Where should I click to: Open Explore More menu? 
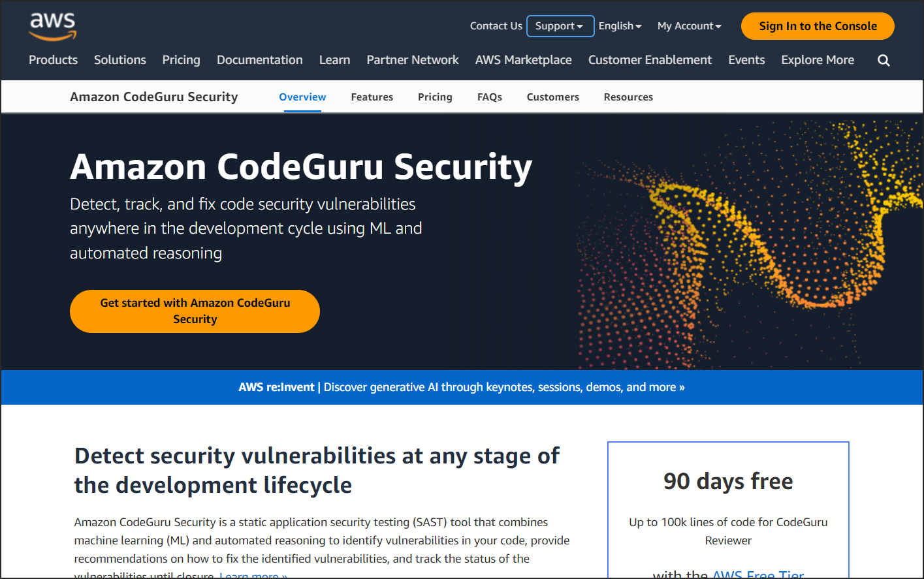[818, 60]
